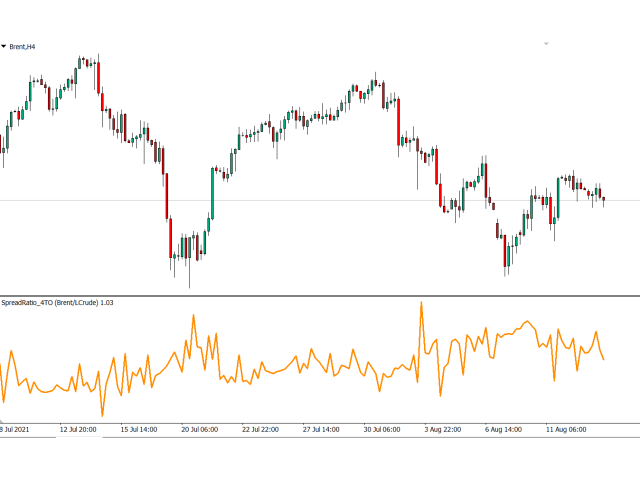Viewport: 640px width, 480px height.
Task: Select the SpreadRatio_4TO (Brent/LCrude) indicator label
Action: (x=57, y=303)
